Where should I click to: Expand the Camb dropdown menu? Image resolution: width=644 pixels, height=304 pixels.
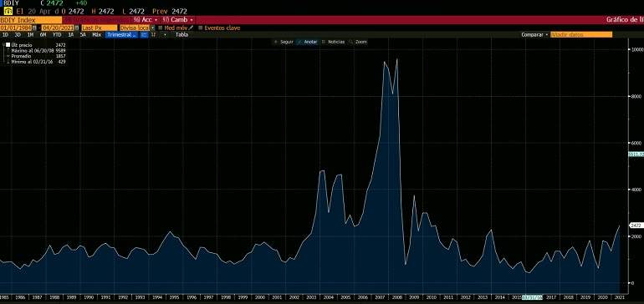point(177,20)
